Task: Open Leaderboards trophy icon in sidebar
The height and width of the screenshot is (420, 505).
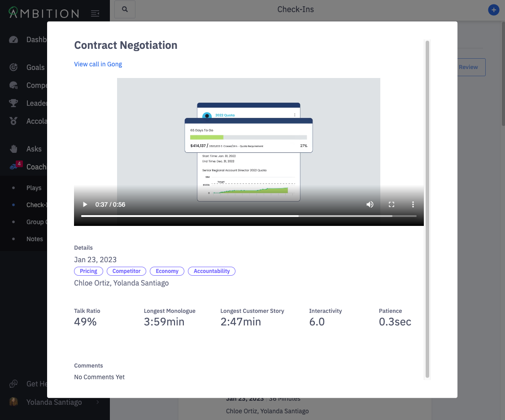Action: pos(13,103)
